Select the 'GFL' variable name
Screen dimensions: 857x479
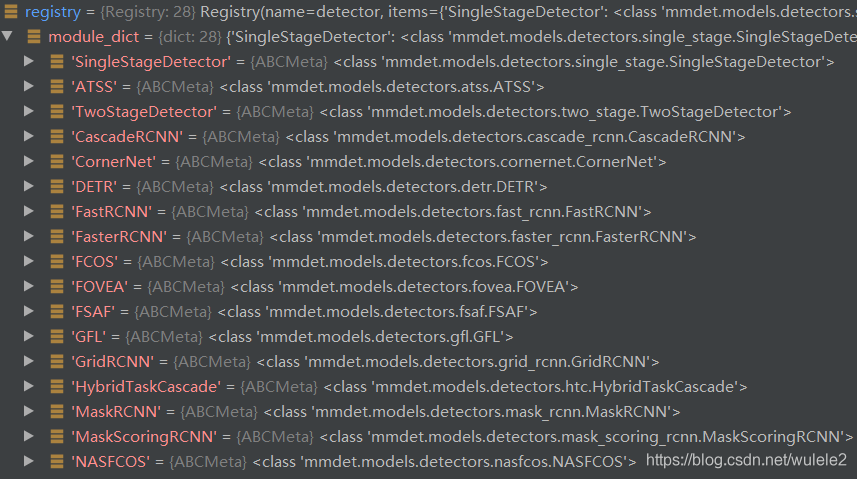[x=89, y=337]
